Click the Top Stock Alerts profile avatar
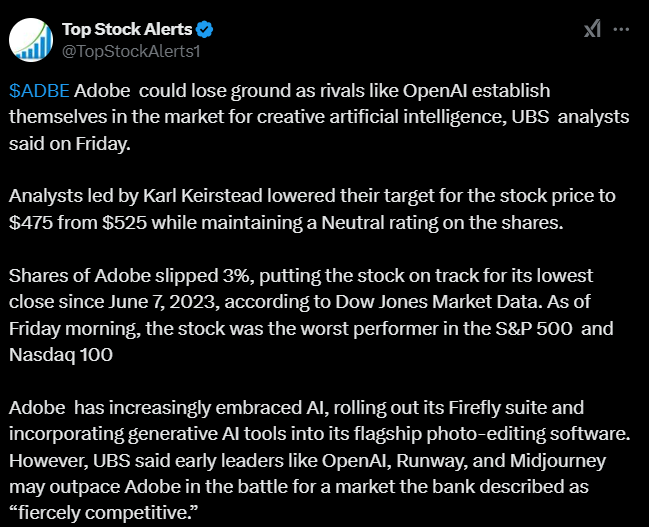This screenshot has height=527, width=649. pos(31,39)
